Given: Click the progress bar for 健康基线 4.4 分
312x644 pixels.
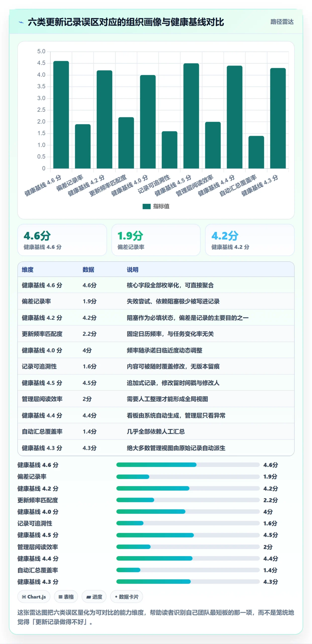Looking at the screenshot, I should point(188,558).
